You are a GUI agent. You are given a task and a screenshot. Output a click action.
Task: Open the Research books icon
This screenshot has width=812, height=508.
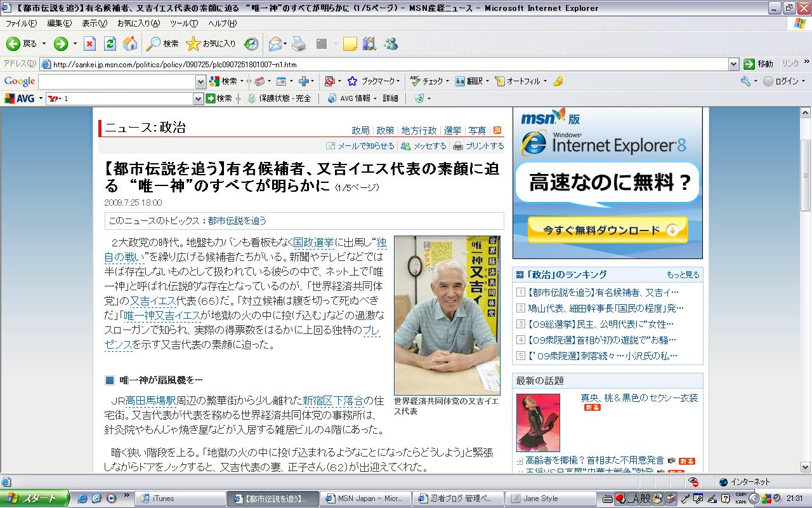(369, 44)
